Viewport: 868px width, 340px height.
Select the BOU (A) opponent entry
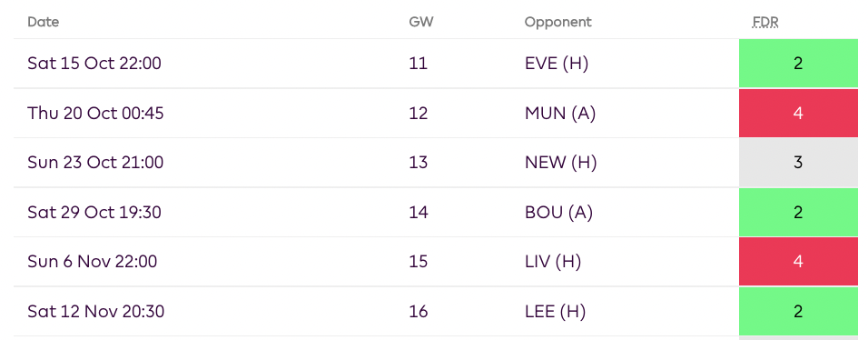pos(558,212)
